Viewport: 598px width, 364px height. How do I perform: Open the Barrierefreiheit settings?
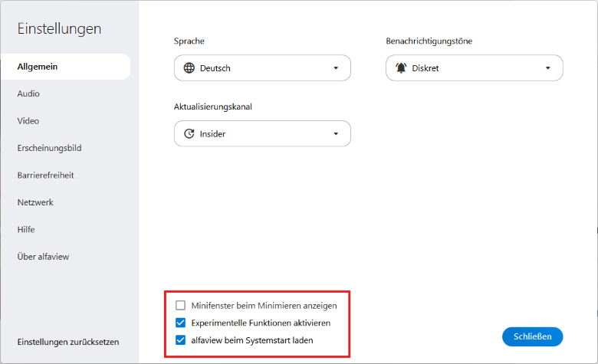coord(45,175)
